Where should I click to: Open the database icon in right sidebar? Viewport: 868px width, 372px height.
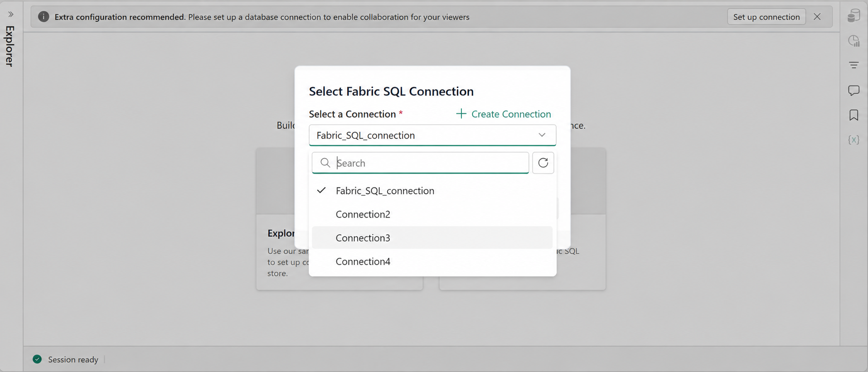click(x=853, y=16)
